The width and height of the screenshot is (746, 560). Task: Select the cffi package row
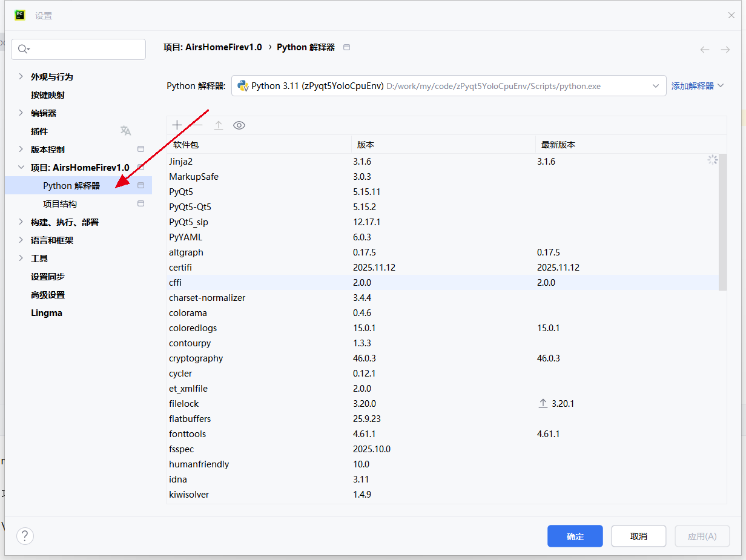pos(443,283)
